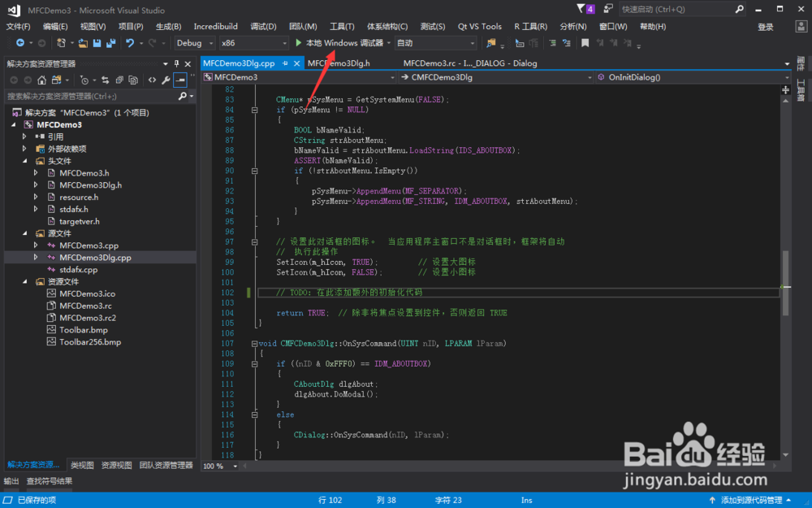
Task: Click Collapse All in Solution Explorer
Action: (119, 80)
